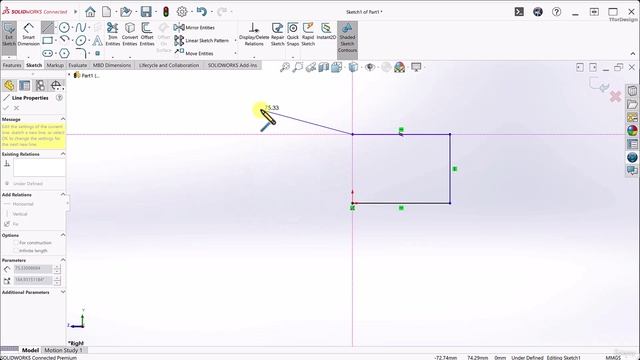The height and width of the screenshot is (360, 640).
Task: Click Exit Sketch in the Sketch ribbon
Action: click(9, 35)
